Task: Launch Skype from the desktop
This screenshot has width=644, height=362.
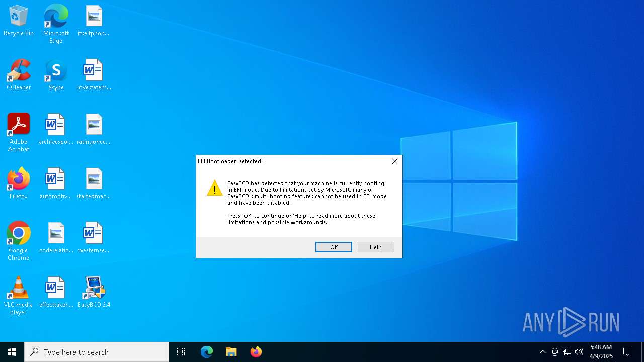Action: 56,75
